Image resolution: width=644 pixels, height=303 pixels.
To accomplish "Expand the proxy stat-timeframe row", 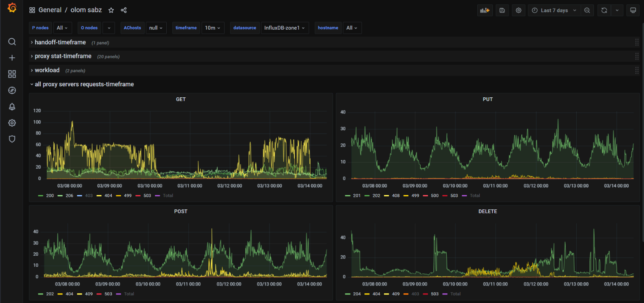I will pyautogui.click(x=63, y=56).
